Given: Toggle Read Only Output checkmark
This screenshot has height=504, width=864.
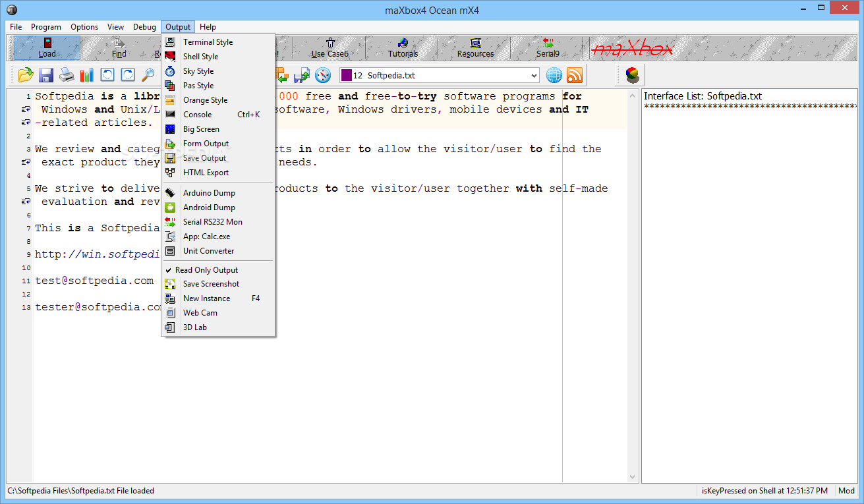Looking at the screenshot, I should 219,270.
